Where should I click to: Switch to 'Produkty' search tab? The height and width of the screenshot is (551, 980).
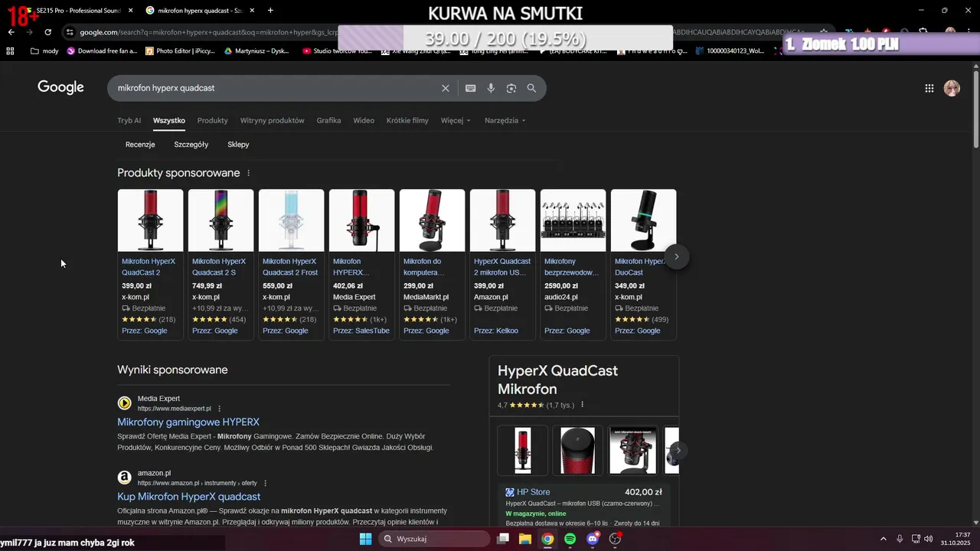(213, 120)
